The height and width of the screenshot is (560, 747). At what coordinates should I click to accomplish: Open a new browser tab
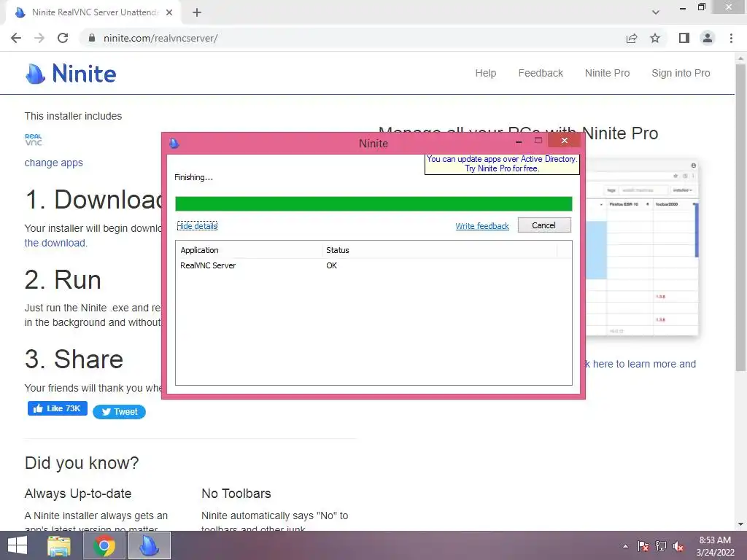click(x=197, y=13)
